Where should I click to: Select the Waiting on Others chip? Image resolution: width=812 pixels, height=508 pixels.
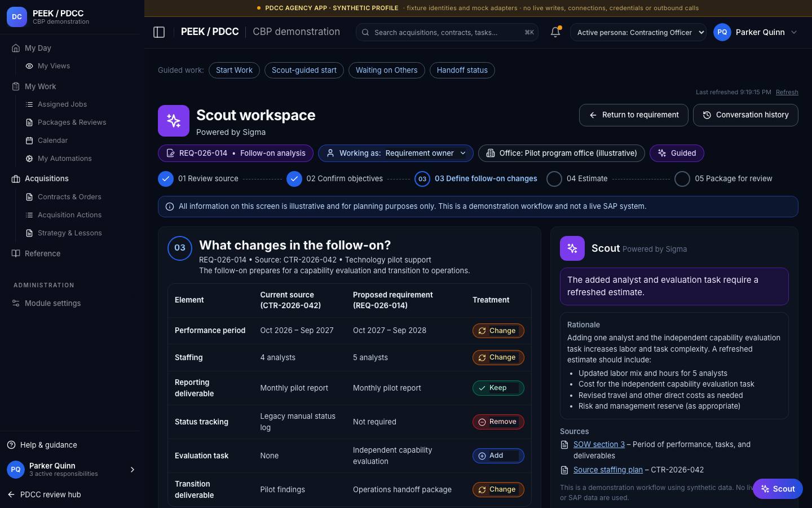386,70
